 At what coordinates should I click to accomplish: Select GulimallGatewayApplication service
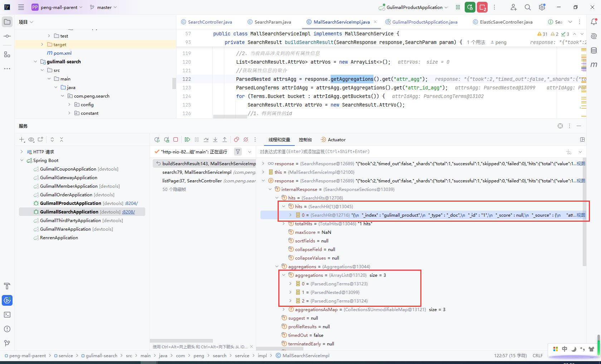click(x=69, y=177)
